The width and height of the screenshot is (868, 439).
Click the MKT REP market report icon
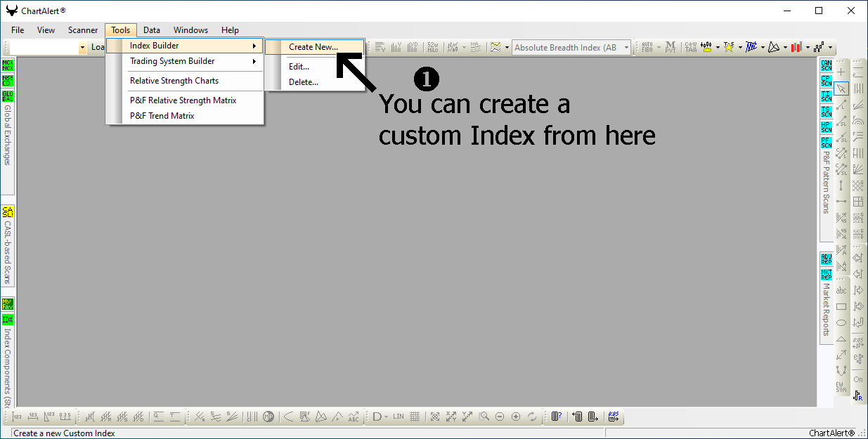coord(827,274)
